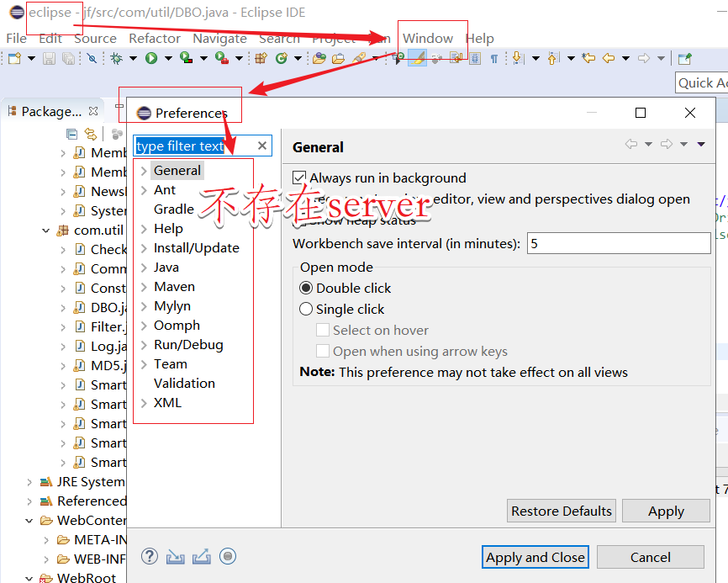
Task: Click Collapse All icon in Package Explorer
Action: tap(71, 135)
